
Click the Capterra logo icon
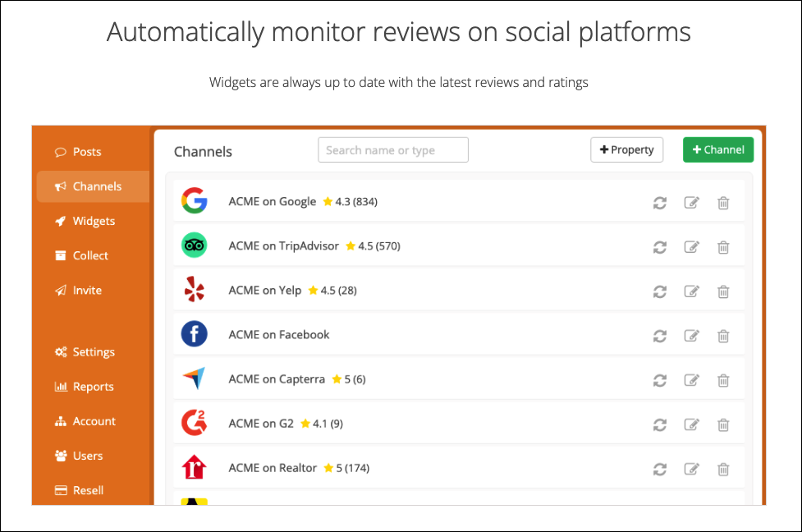coord(194,378)
